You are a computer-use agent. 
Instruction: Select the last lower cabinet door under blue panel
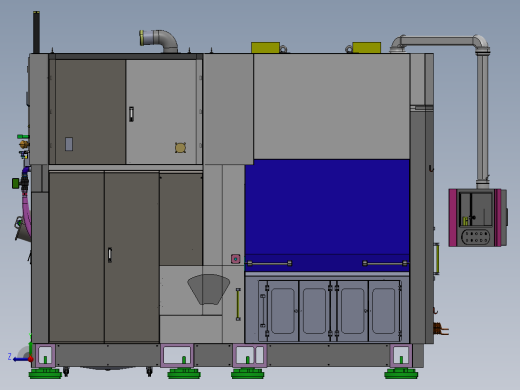384,311
